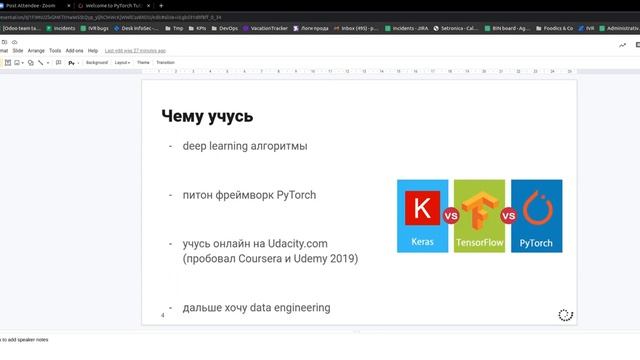Click the horizontal ruler above the slide
The width and height of the screenshot is (640, 360).
pos(359,71)
